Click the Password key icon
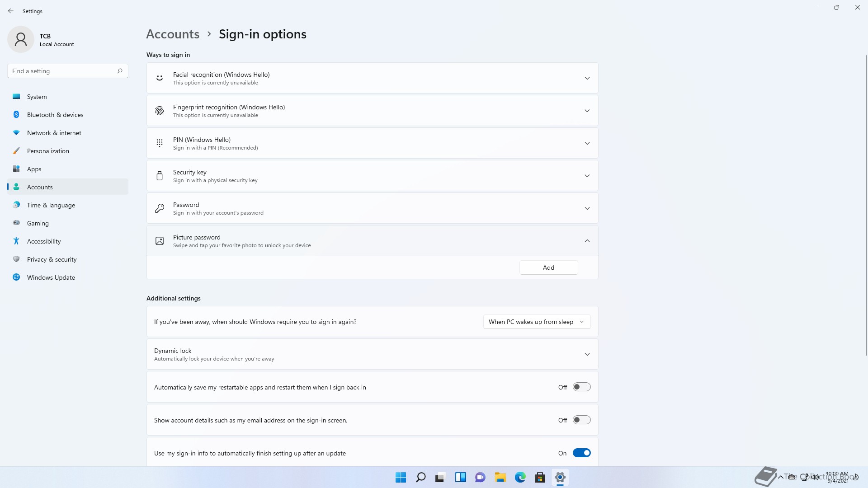Viewport: 868px width, 488px height. pyautogui.click(x=160, y=208)
